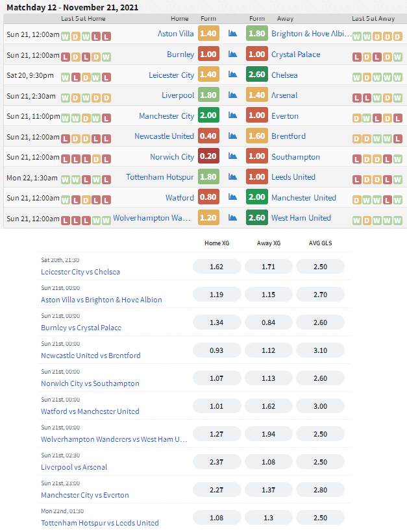Select Home XG value 1.62 for Leicester

pos(217,267)
